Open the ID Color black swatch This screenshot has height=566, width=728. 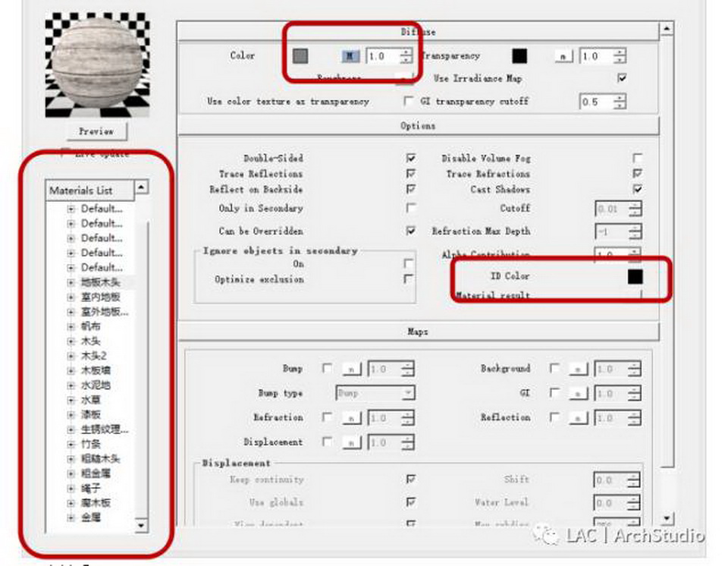(x=635, y=277)
